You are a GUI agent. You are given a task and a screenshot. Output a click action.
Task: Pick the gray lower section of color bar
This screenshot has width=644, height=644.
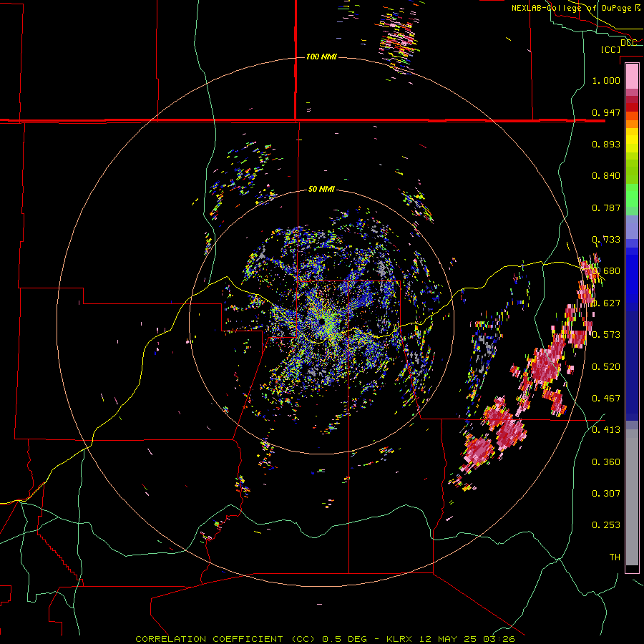(632, 497)
